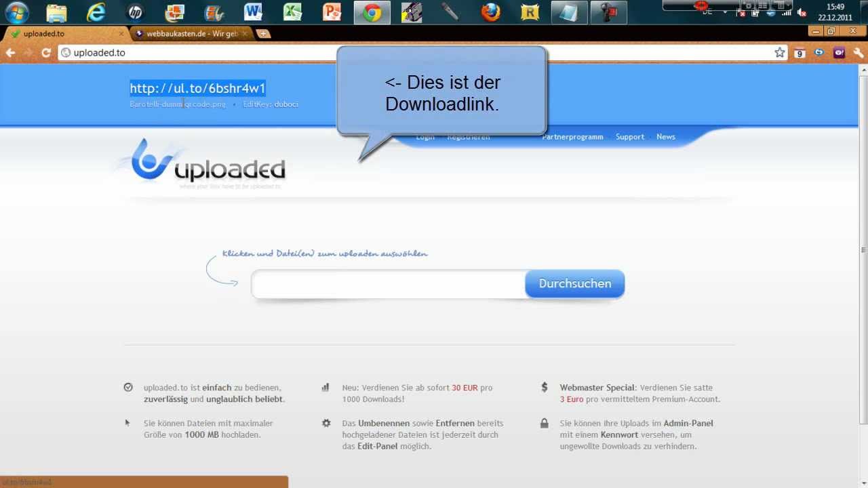Open the microphone application in taskbar
Screen dimensions: 868x488
451,12
